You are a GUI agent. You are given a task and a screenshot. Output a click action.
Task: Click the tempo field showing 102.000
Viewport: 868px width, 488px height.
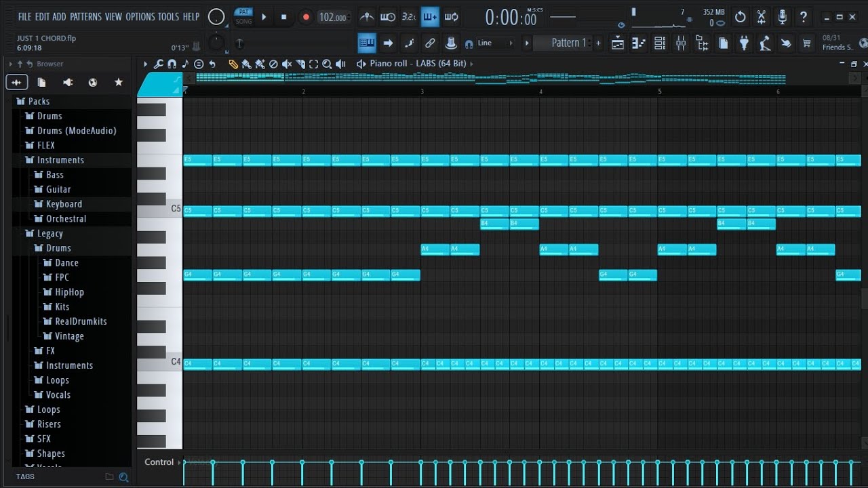point(333,18)
